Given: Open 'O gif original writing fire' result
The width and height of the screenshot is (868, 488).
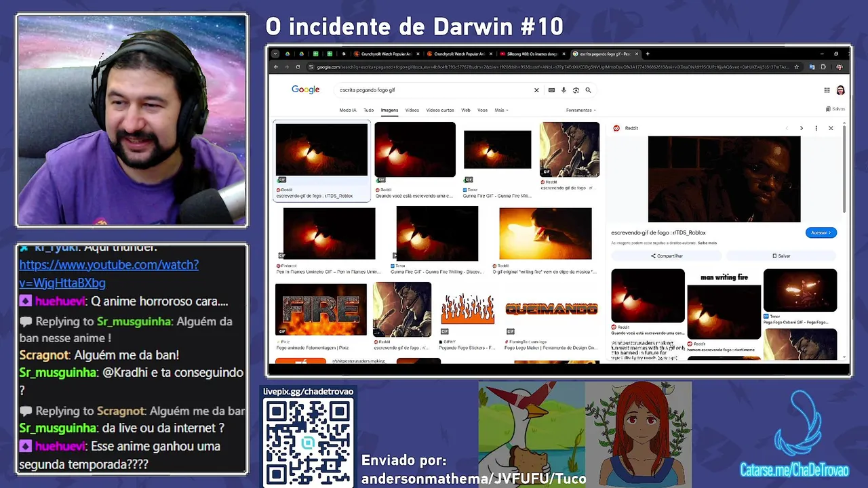Looking at the screenshot, I should (545, 234).
